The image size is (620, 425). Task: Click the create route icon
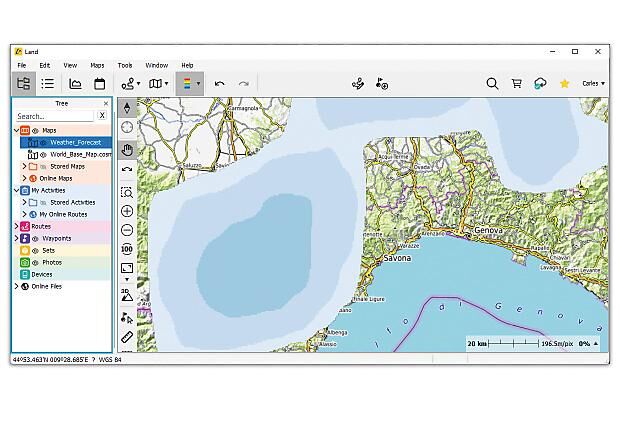(x=128, y=84)
